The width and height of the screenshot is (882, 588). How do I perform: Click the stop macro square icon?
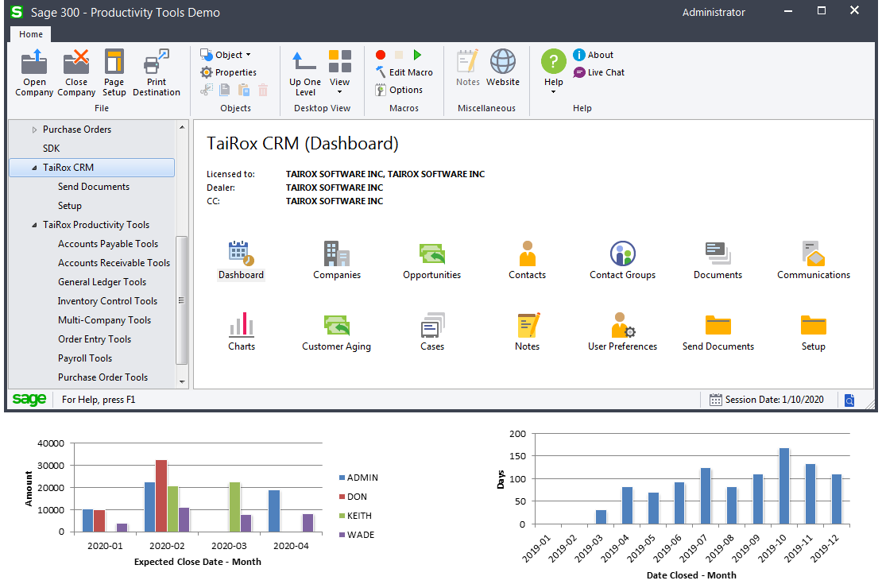click(399, 55)
